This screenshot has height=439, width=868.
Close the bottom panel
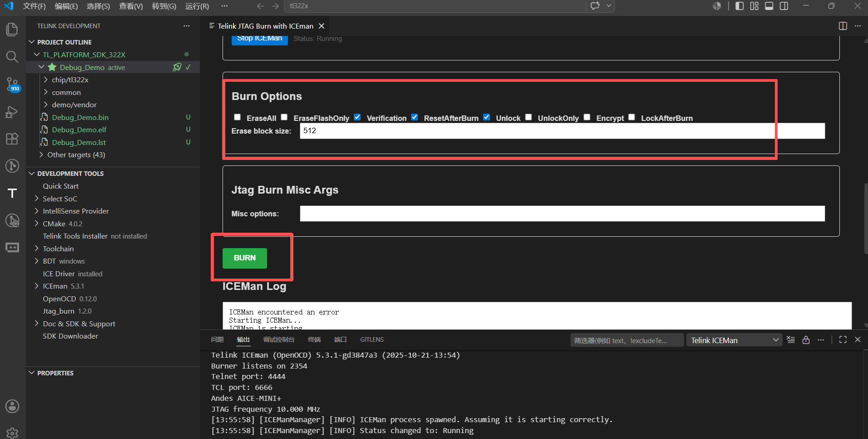click(x=858, y=340)
